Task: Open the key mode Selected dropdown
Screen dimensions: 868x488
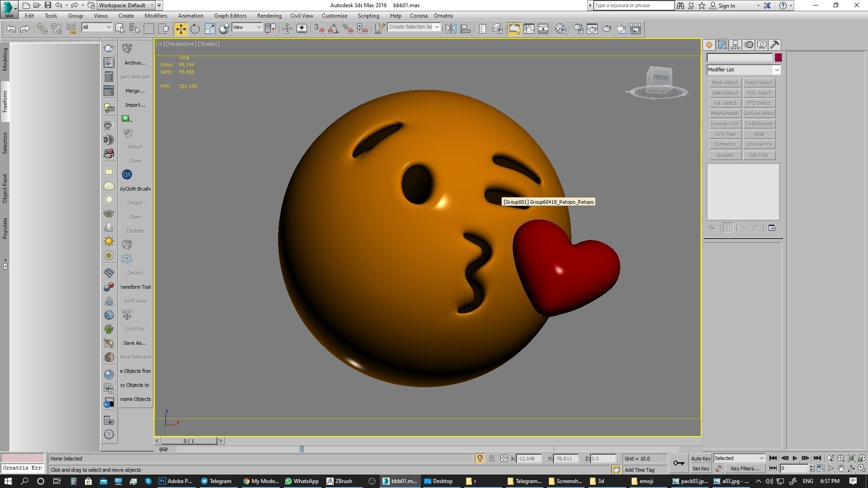Action: (x=739, y=458)
